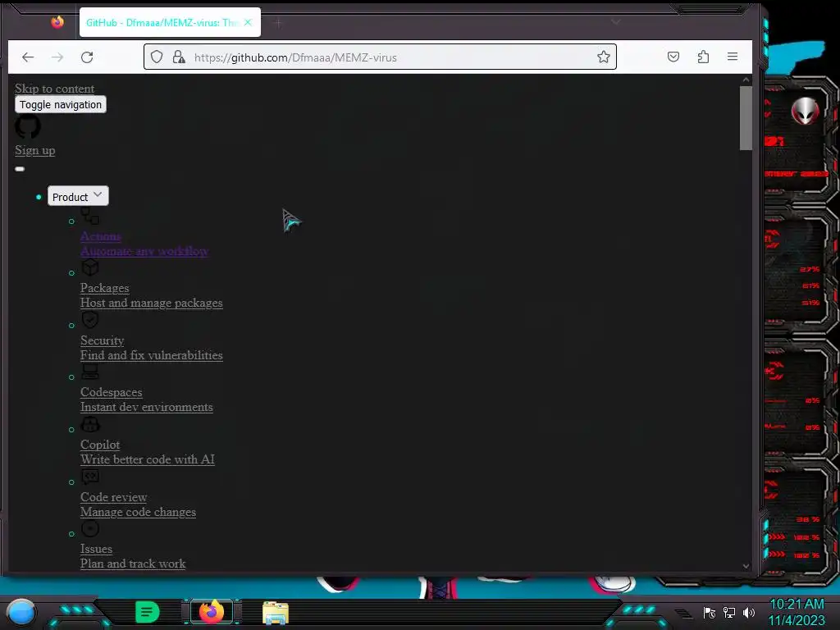Viewport: 840px width, 630px height.
Task: Open the Code review link
Action: (x=113, y=497)
